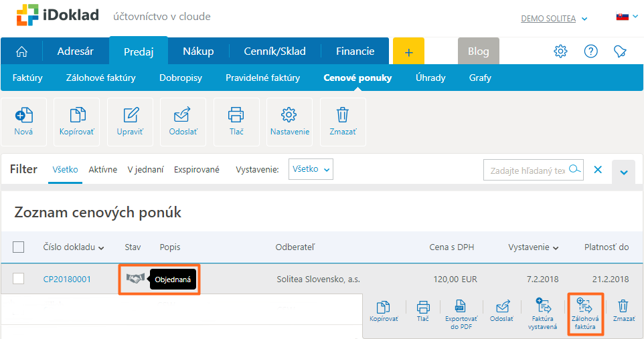This screenshot has width=644, height=339.
Task: Create invoice with Faktúra vystavená icon
Action: point(542,313)
